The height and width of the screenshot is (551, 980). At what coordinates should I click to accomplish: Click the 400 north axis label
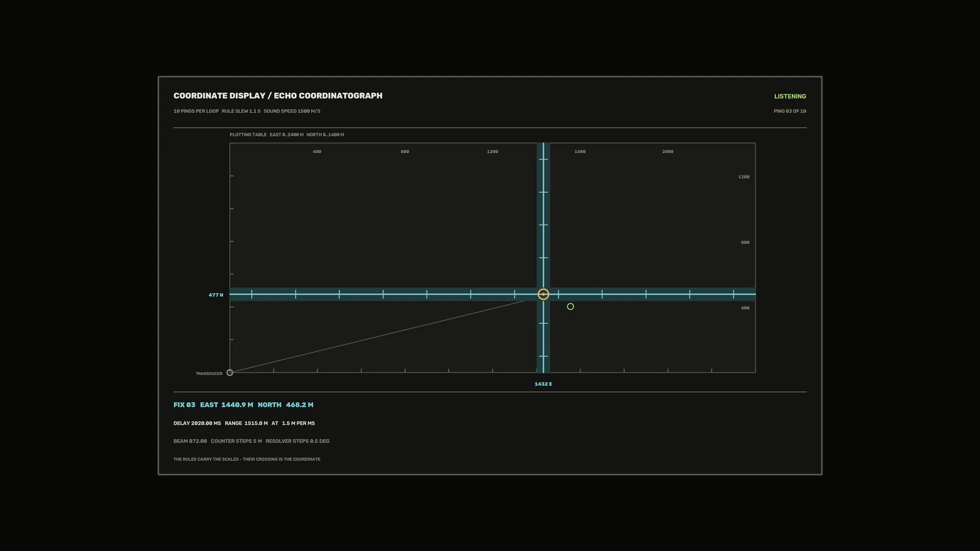tap(745, 308)
